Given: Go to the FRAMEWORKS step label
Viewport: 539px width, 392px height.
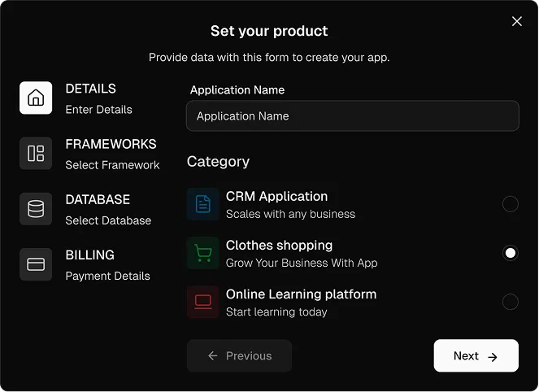Looking at the screenshot, I should click(x=111, y=144).
